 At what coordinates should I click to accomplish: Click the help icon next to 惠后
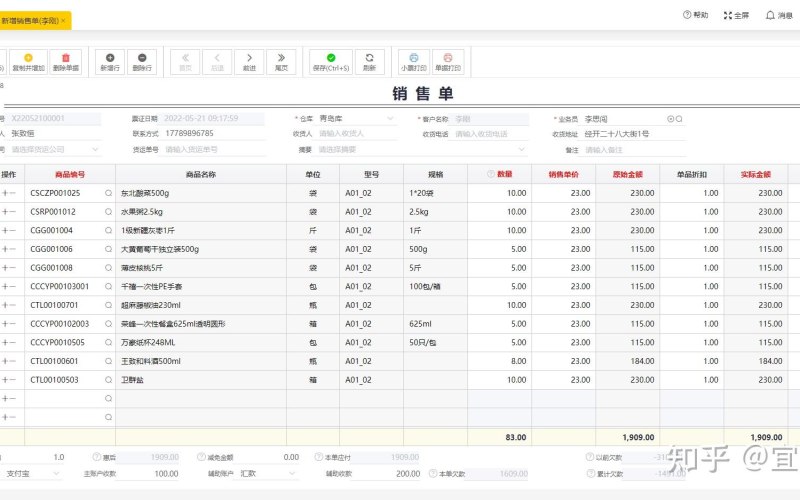click(96, 457)
